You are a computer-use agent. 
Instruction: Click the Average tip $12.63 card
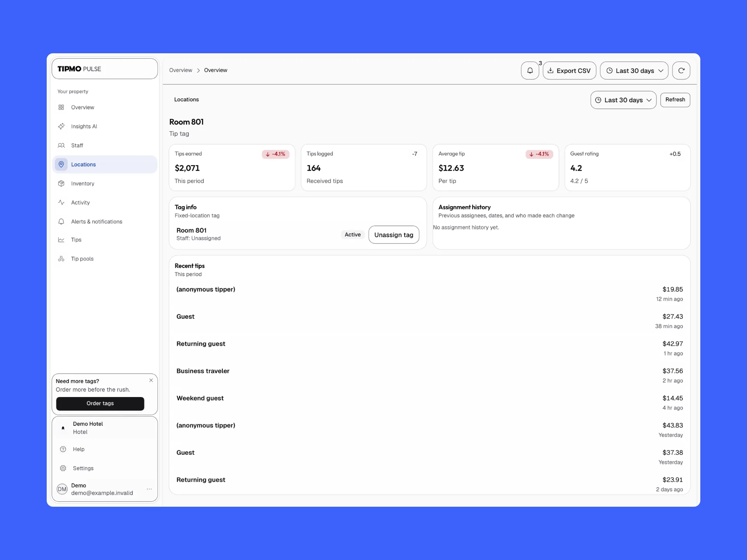point(496,168)
